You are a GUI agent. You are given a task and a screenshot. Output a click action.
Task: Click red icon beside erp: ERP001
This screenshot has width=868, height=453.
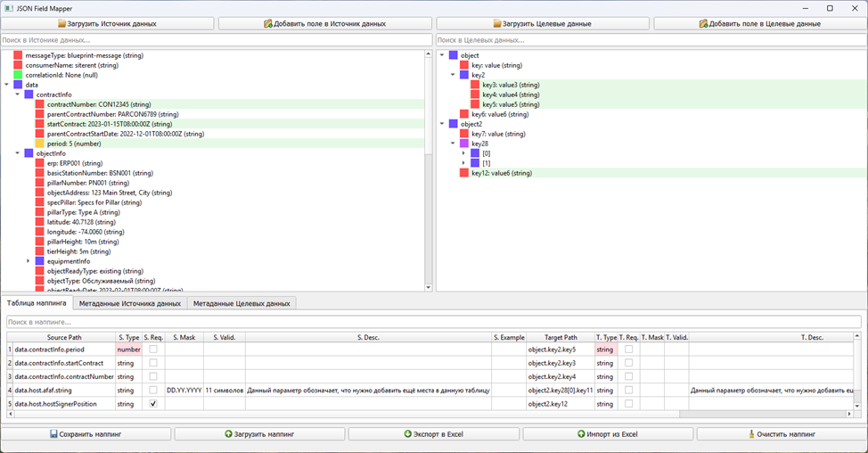point(39,163)
